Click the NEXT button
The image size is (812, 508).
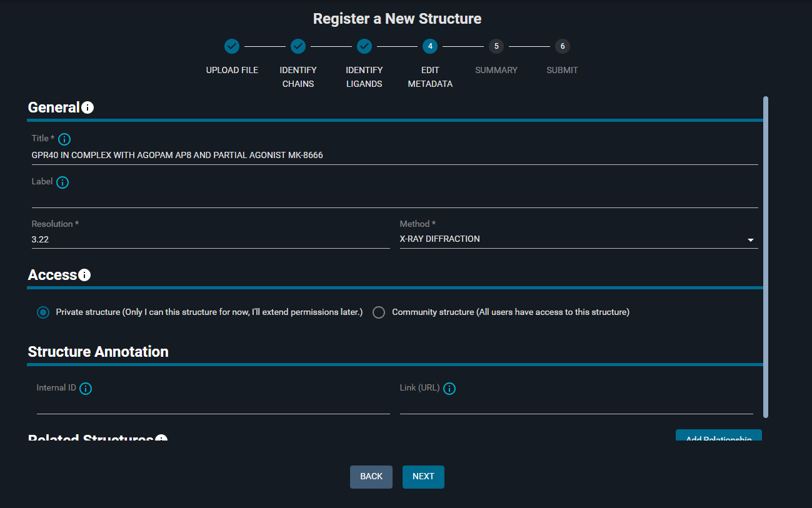click(x=423, y=477)
